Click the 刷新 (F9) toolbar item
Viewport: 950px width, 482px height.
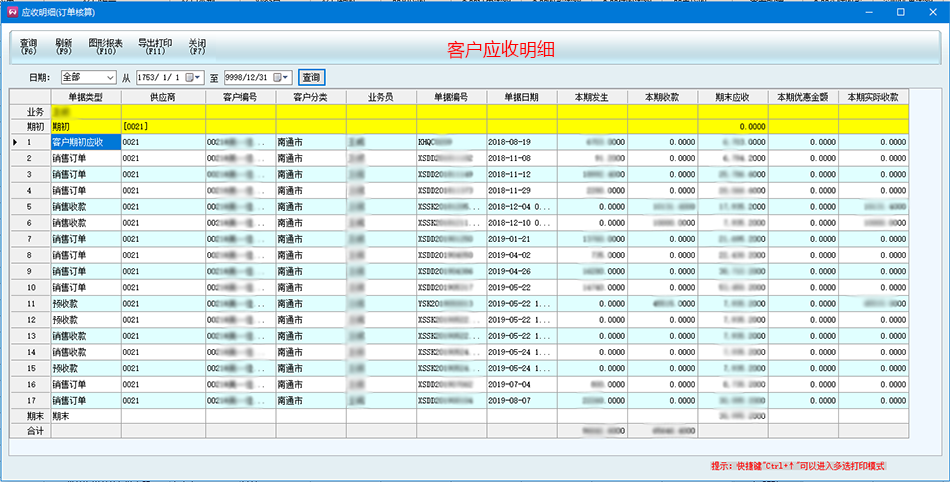point(64,47)
